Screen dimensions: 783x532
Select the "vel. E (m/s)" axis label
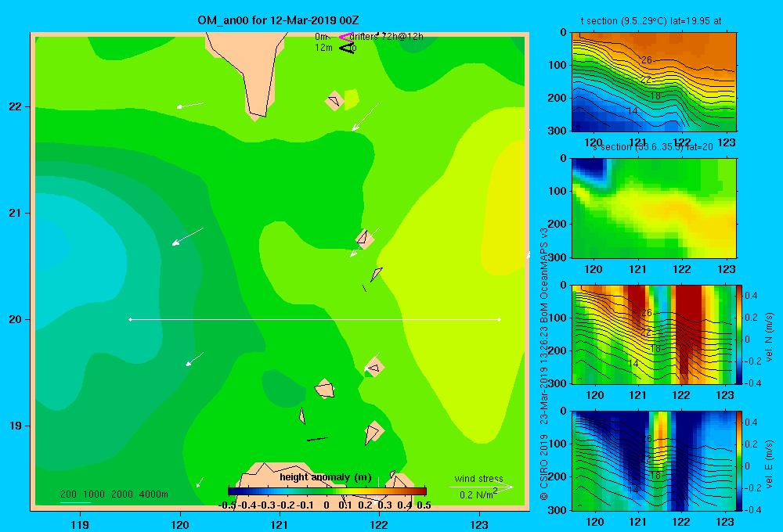(769, 463)
